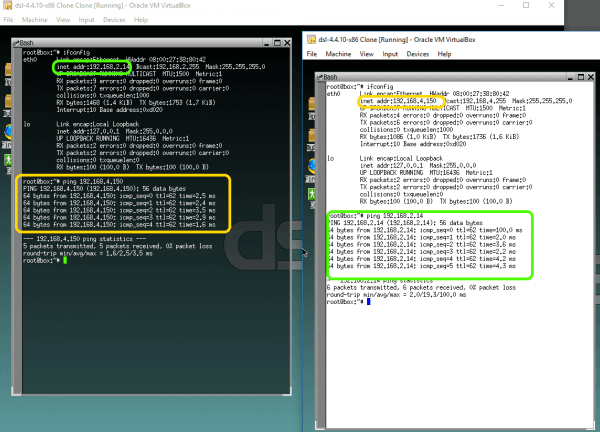
Task: Click 'round-trip min/avg/max = 1.6/2.5/3.5 ms'
Action: click(88, 253)
